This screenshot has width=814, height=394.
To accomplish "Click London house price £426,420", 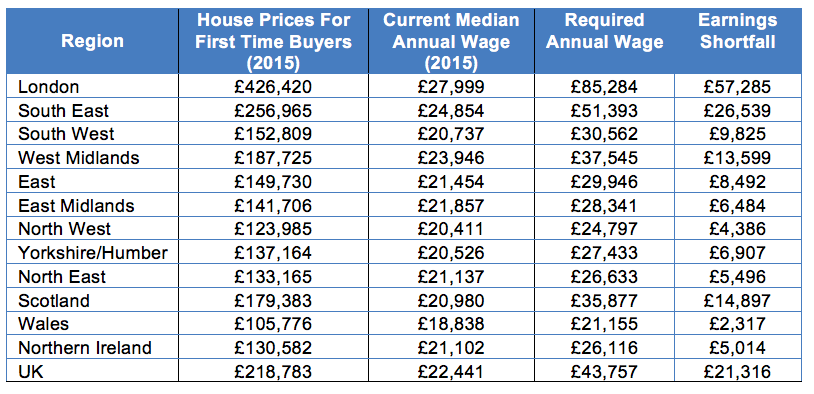I will [x=273, y=87].
